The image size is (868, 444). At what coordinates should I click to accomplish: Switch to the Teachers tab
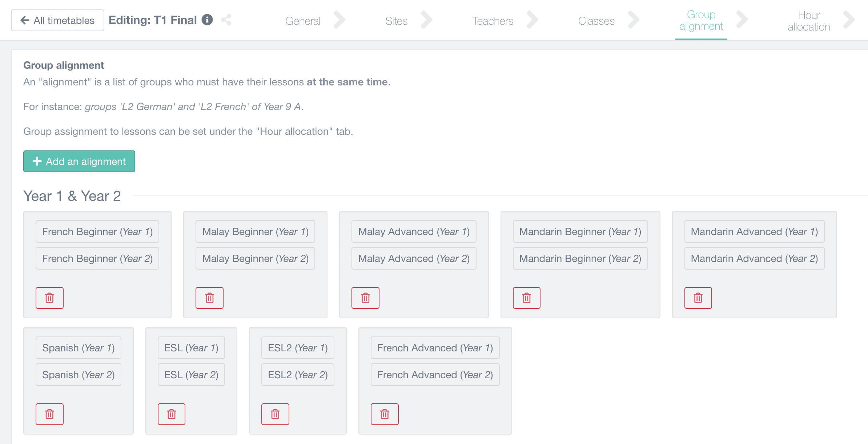tap(493, 21)
